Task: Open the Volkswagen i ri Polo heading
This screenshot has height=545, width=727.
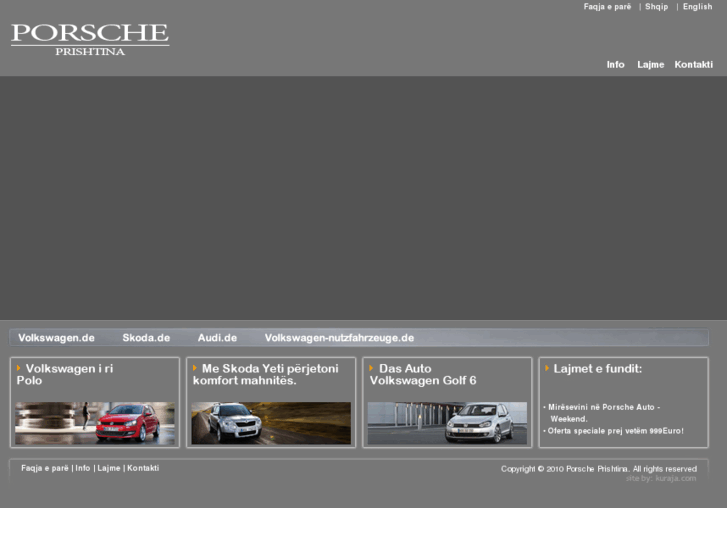Action: pos(65,374)
